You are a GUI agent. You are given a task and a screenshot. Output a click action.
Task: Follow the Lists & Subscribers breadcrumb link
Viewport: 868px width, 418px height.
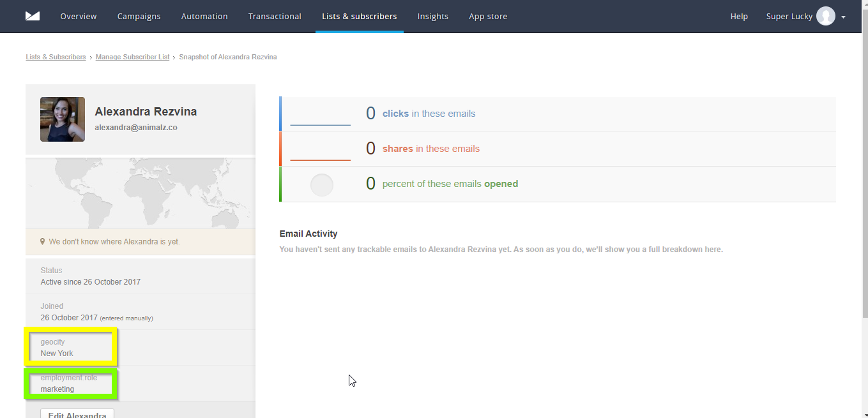56,57
